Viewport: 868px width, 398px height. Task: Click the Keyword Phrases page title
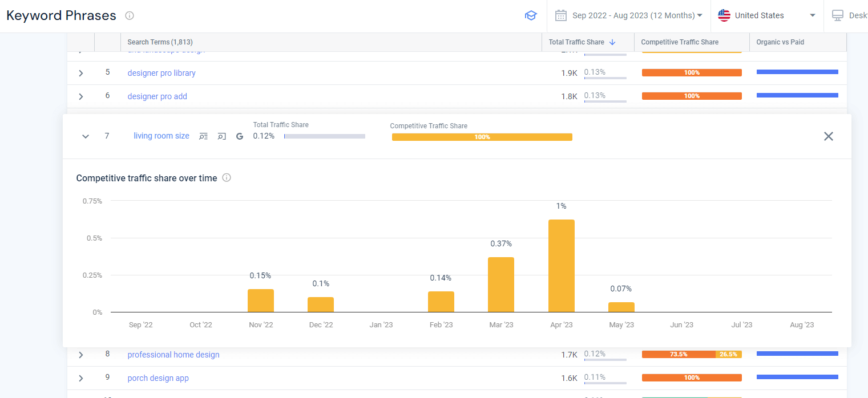61,15
